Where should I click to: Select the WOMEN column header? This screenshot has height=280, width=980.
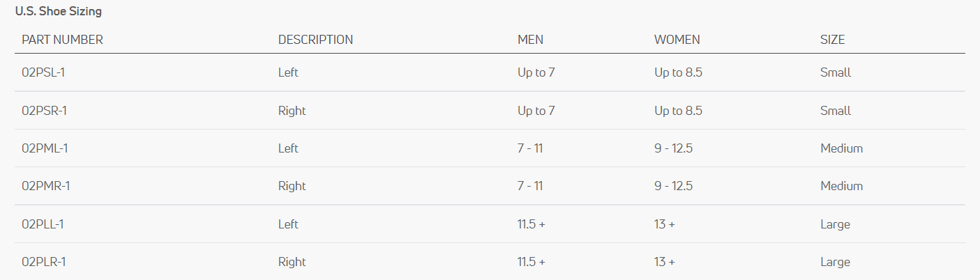677,40
